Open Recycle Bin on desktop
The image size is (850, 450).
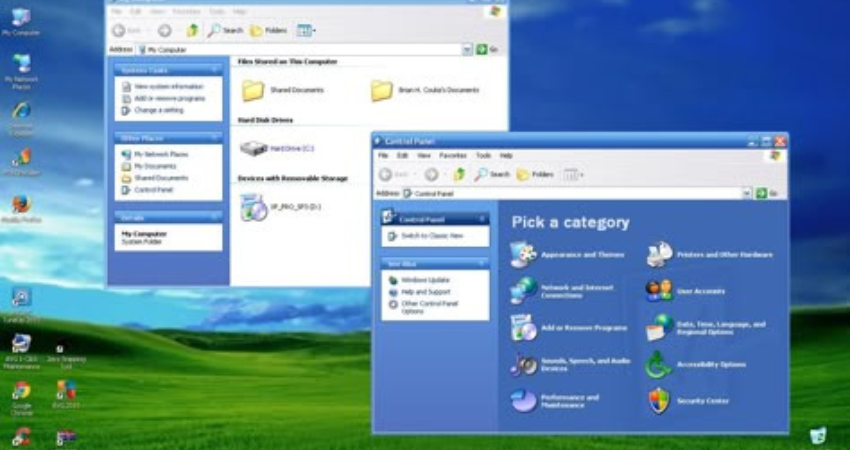coord(818,435)
